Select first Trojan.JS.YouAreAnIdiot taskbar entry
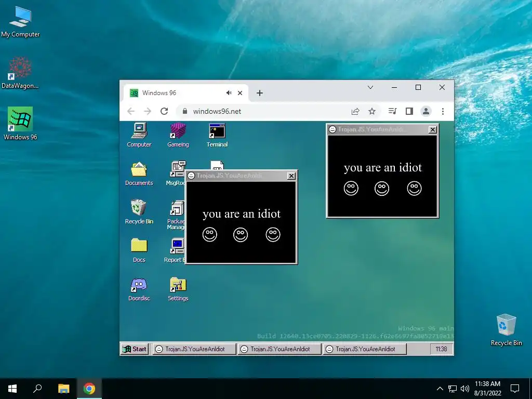 195,349
